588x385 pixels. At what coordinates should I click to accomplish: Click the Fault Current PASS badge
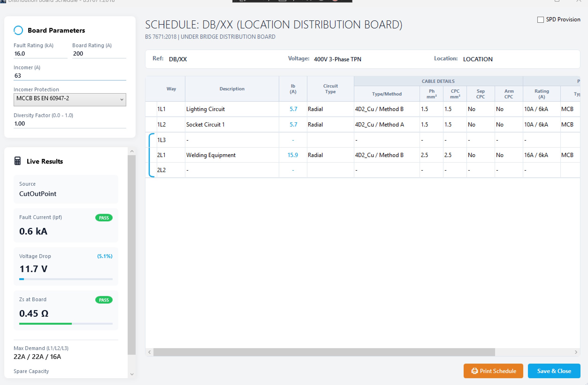pos(104,218)
